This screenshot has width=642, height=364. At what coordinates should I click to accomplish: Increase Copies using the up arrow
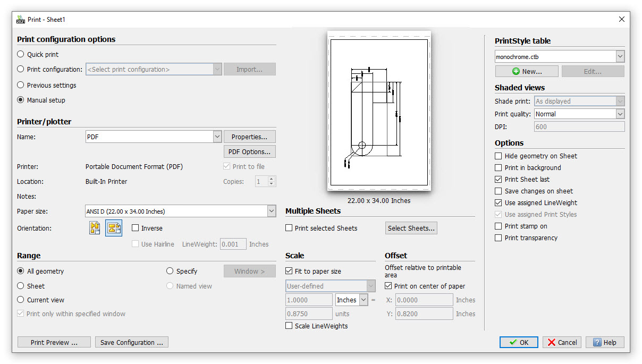(x=272, y=179)
